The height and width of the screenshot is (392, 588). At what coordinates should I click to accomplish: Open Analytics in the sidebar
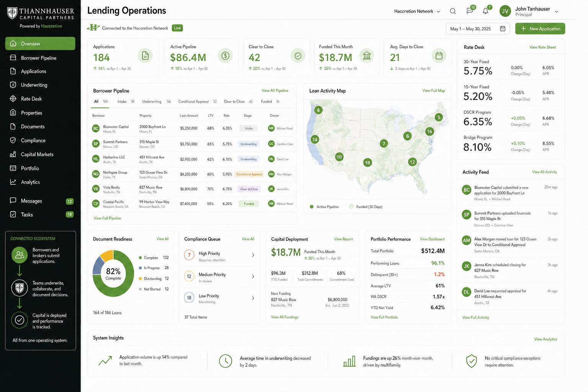tap(40, 182)
